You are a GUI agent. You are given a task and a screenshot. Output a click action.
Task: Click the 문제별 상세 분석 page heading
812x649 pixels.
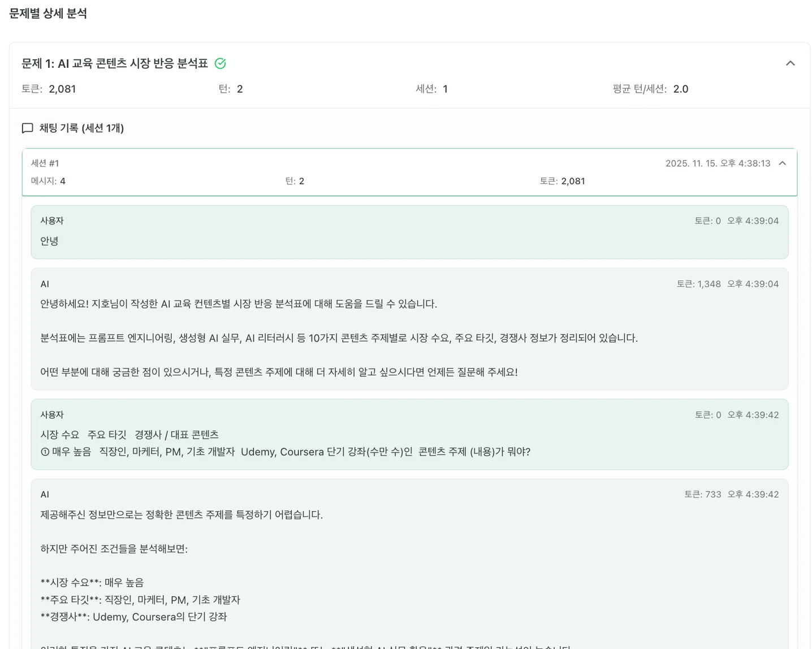click(x=47, y=14)
